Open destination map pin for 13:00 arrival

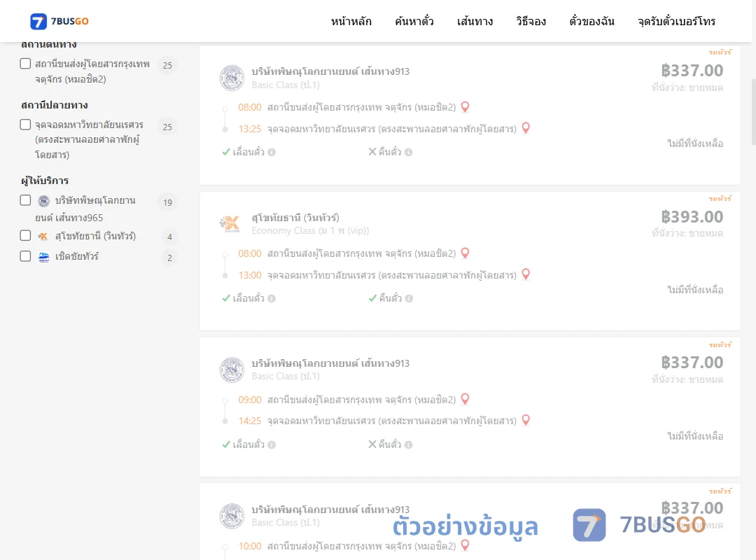point(526,274)
